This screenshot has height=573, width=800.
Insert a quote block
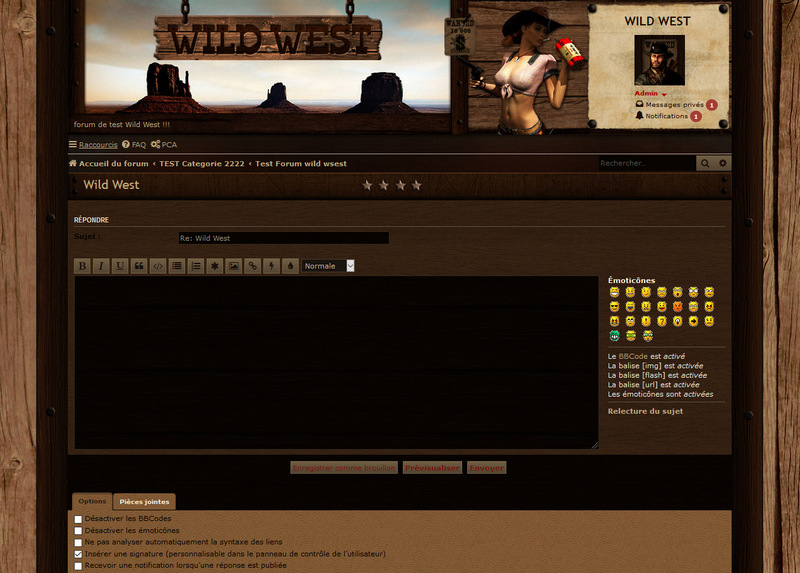pos(138,266)
